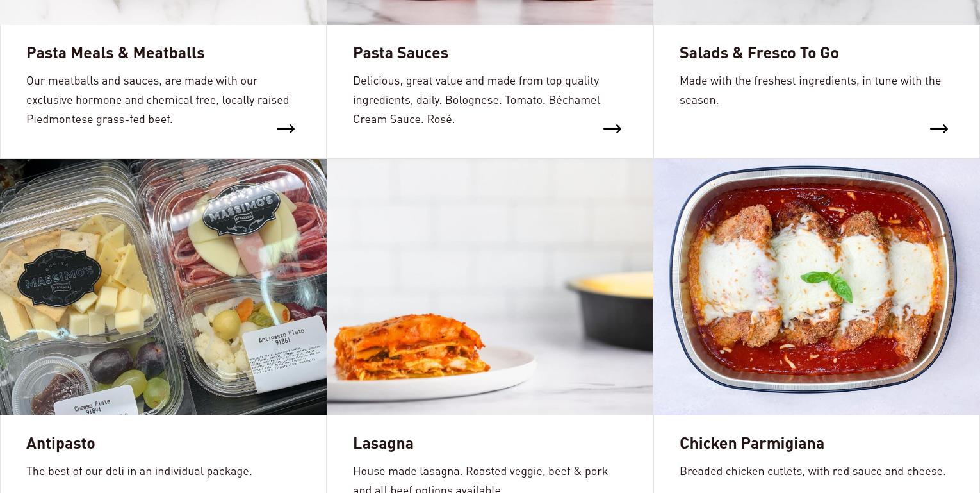Click the freshest ingredients description under Salads
The image size is (980, 493).
(810, 90)
